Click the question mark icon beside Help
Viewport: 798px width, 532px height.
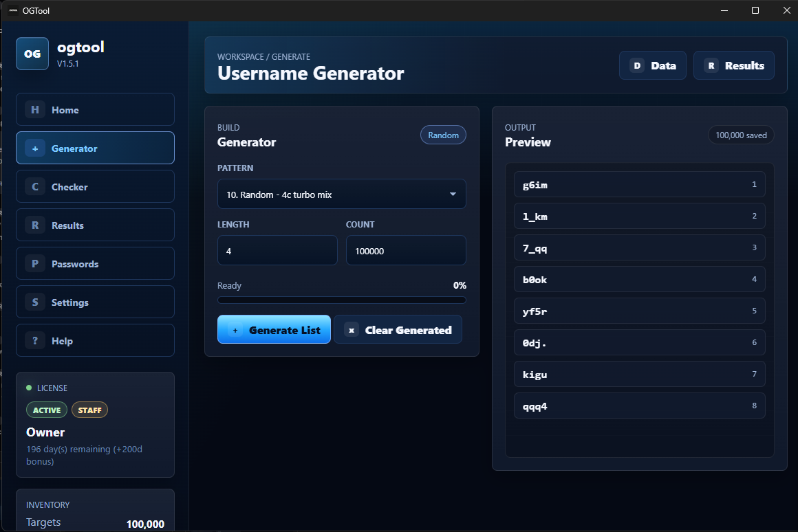coord(34,340)
